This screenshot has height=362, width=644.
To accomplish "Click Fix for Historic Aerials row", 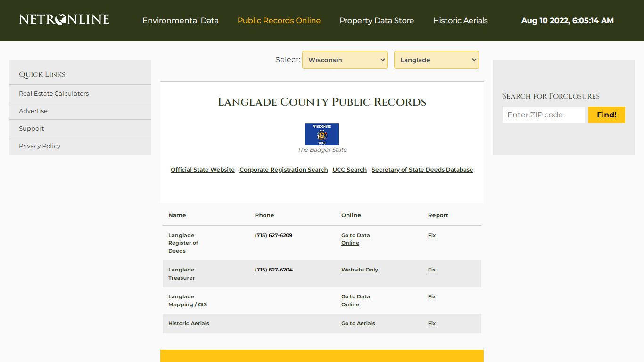I will [x=432, y=323].
